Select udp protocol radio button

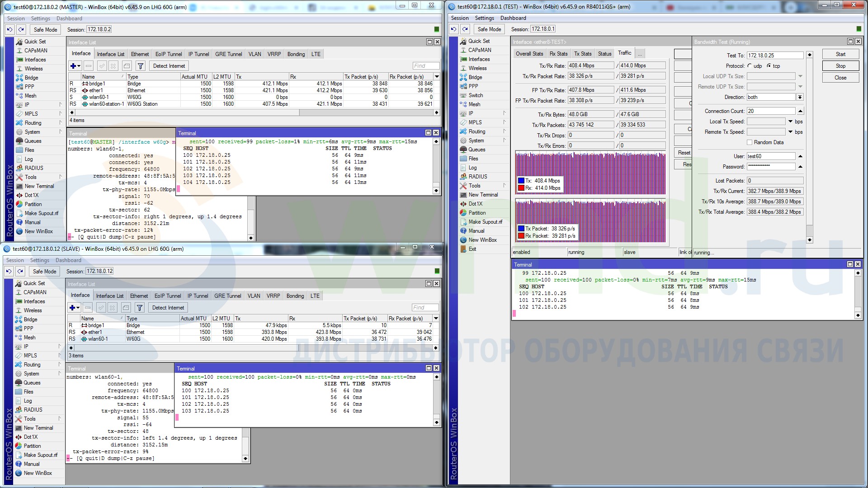click(750, 66)
